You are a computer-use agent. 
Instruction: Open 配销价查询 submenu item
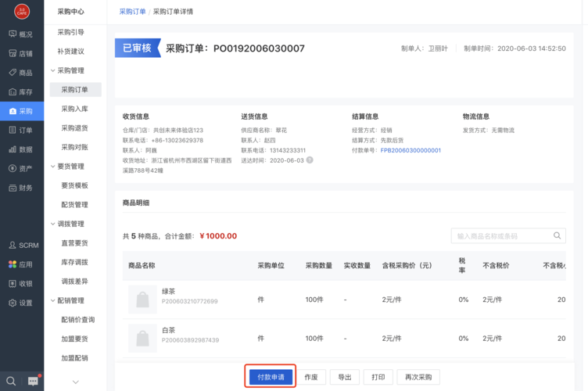pos(78,320)
